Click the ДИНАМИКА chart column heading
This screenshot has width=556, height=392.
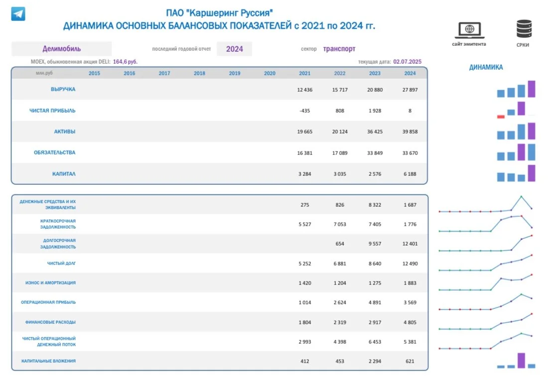click(486, 67)
